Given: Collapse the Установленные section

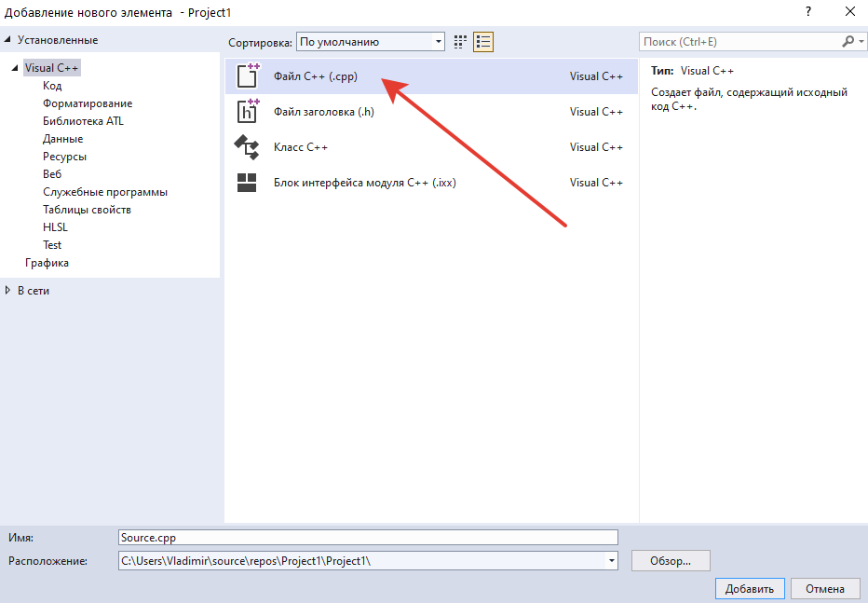Looking at the screenshot, I should click(x=7, y=39).
